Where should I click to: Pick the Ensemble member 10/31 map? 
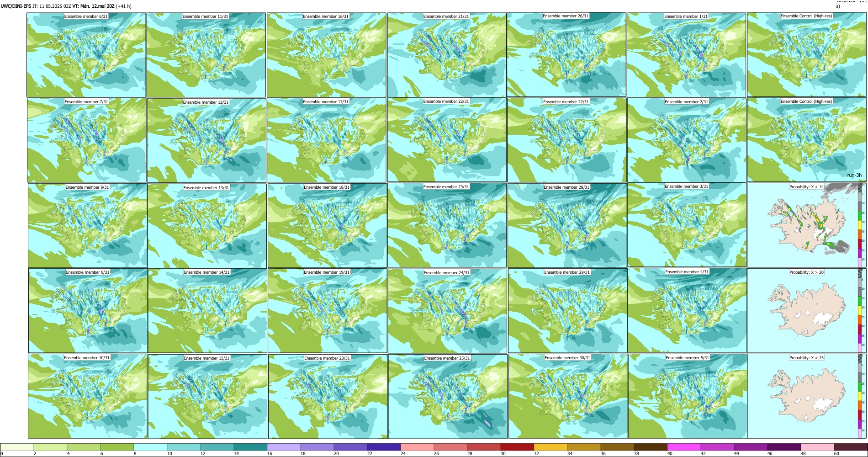tap(87, 396)
